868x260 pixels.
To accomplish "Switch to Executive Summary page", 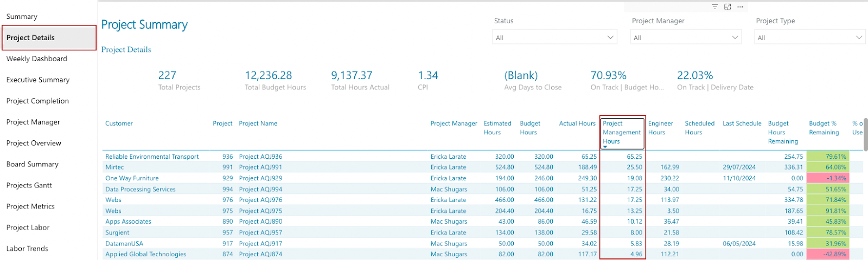I will pos(38,80).
